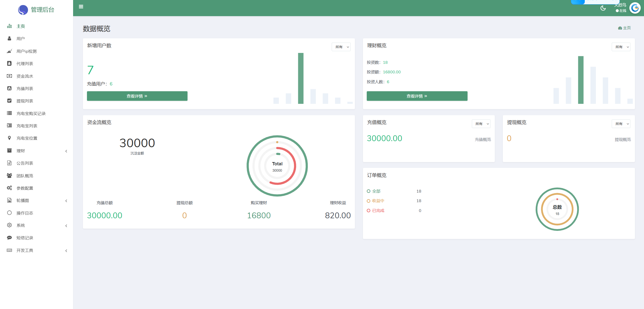This screenshot has height=309, width=644.
Task: Click the Total 30000 donut chart center
Action: pyautogui.click(x=277, y=166)
